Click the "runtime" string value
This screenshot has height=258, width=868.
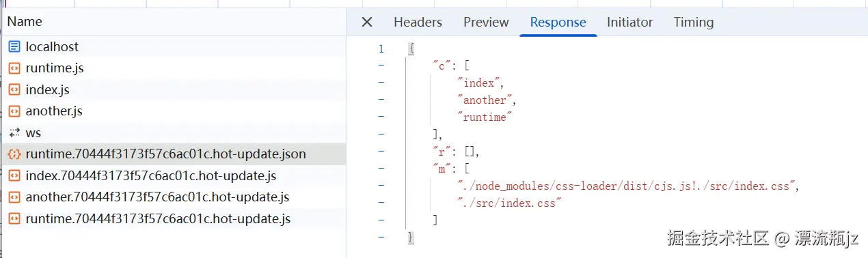[485, 117]
